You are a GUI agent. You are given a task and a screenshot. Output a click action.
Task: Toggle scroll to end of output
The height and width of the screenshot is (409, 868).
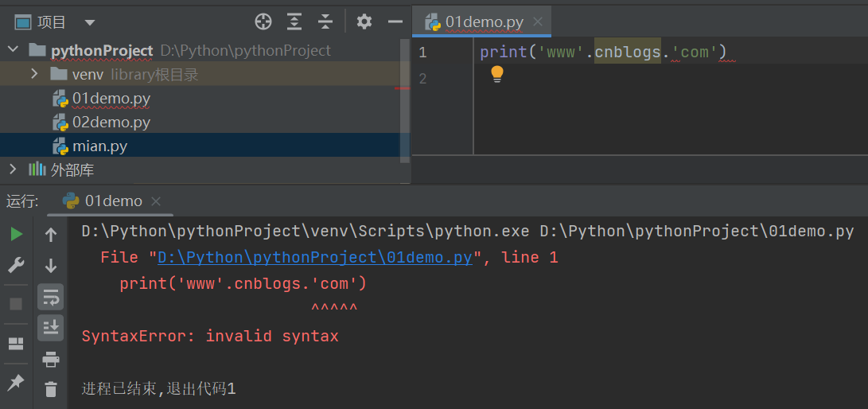click(x=51, y=326)
